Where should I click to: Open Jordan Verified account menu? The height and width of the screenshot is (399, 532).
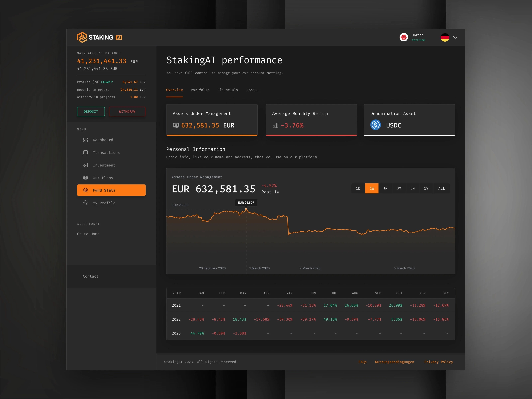(418, 37)
